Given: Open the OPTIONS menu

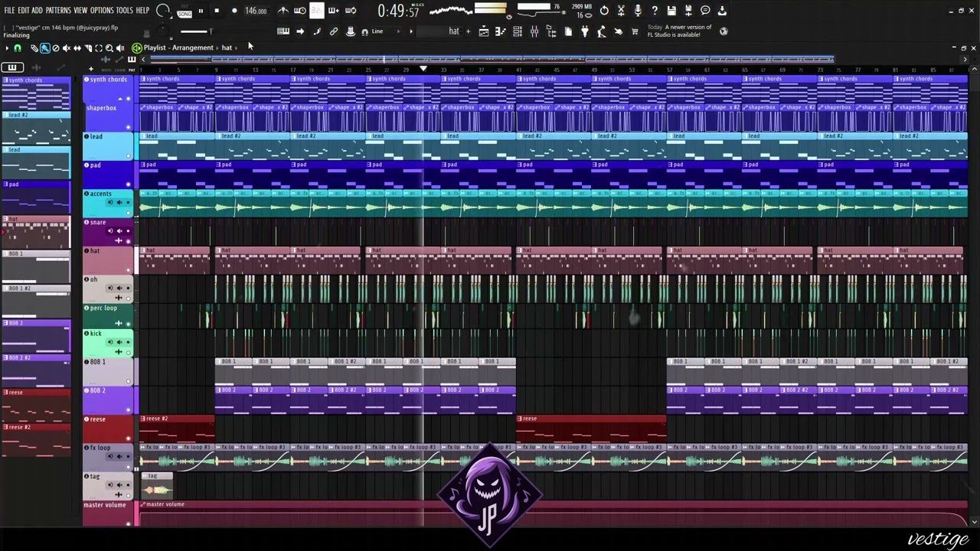Looking at the screenshot, I should (x=102, y=11).
